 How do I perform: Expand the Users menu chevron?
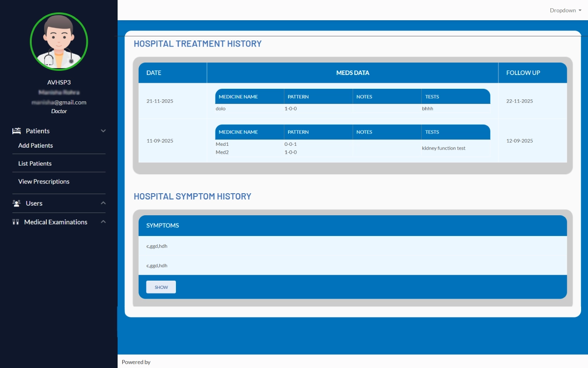[103, 203]
